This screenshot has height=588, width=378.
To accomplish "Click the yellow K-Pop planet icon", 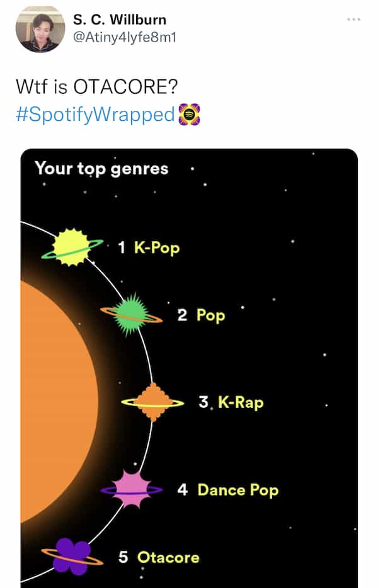I will coord(71,246).
